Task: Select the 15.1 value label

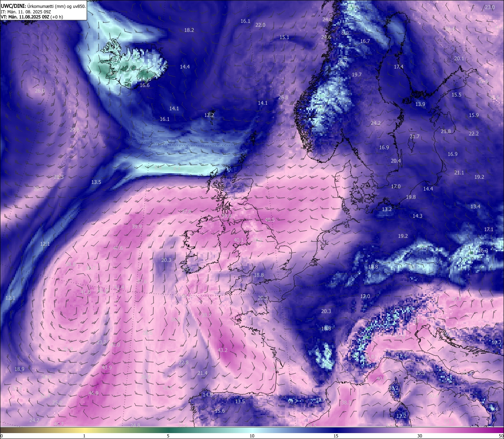Action: tap(284, 37)
